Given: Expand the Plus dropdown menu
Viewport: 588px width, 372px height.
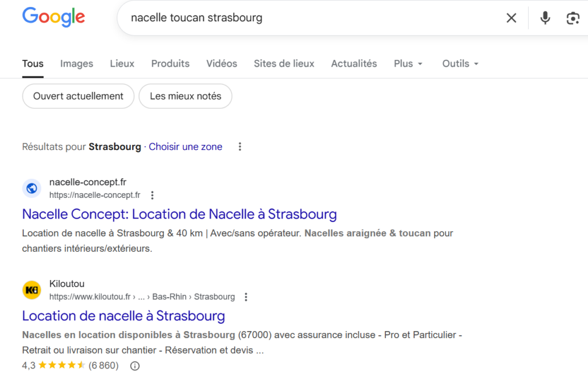Looking at the screenshot, I should (408, 64).
